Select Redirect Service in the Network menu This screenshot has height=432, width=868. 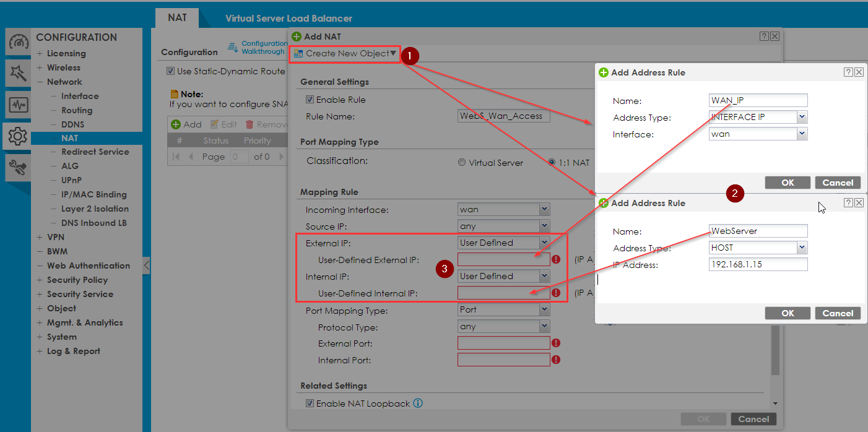pyautogui.click(x=95, y=152)
